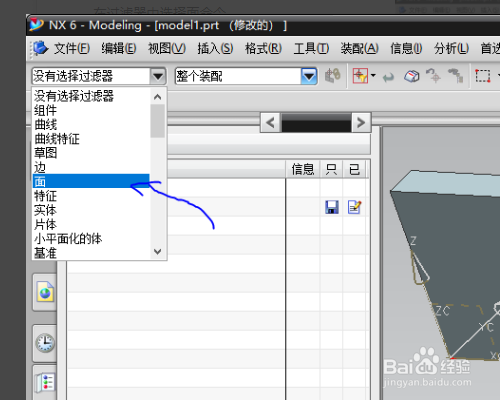The height and width of the screenshot is (400, 500).
Task: Choose 小平面化的体 in the filter list
Action: pos(91,239)
